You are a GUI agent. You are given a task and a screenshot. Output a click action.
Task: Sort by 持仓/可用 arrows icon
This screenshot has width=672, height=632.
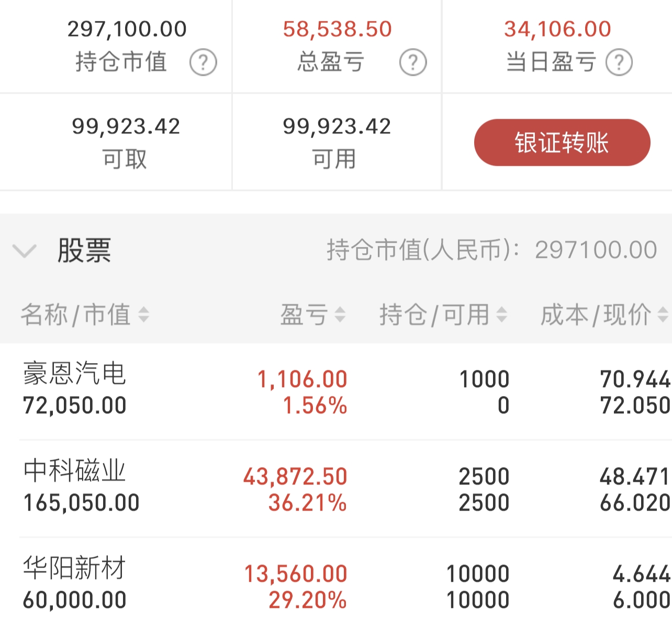click(x=501, y=315)
